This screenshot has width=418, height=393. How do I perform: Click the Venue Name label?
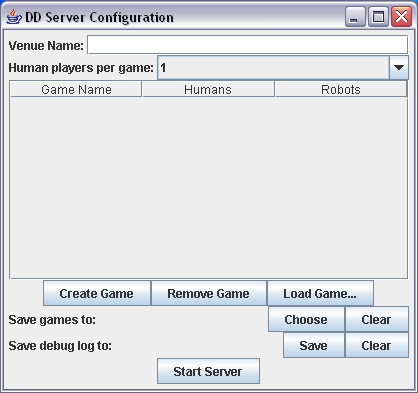click(46, 45)
